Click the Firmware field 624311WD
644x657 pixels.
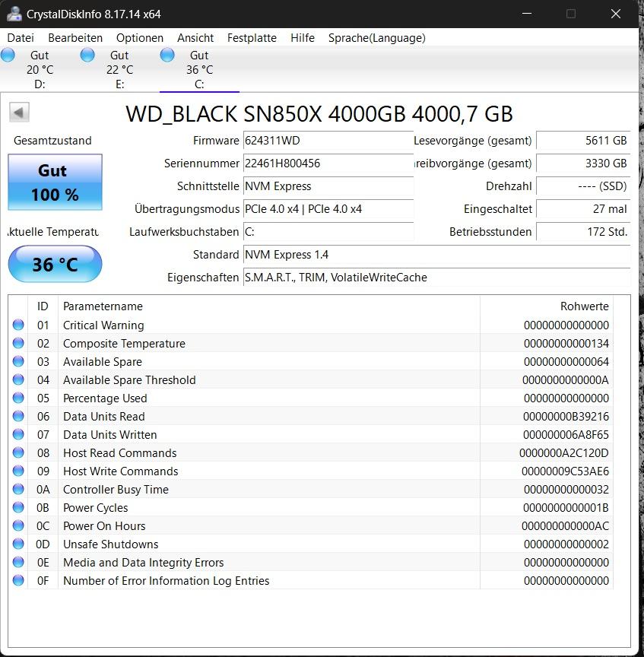pos(328,141)
